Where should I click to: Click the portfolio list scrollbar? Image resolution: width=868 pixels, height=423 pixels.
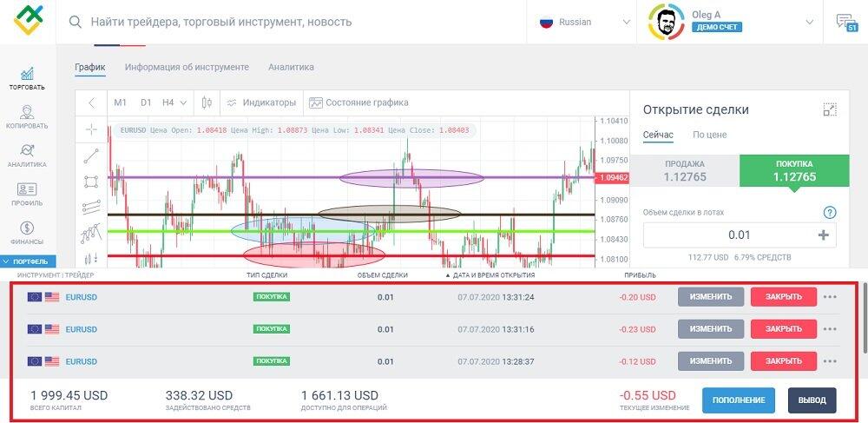865,320
